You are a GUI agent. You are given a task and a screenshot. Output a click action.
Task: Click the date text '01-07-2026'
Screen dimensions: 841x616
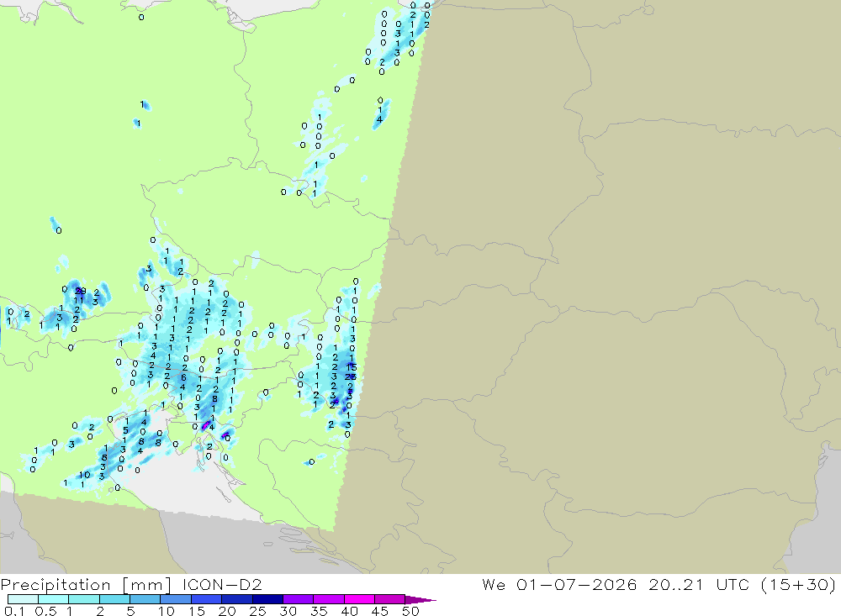pos(577,584)
